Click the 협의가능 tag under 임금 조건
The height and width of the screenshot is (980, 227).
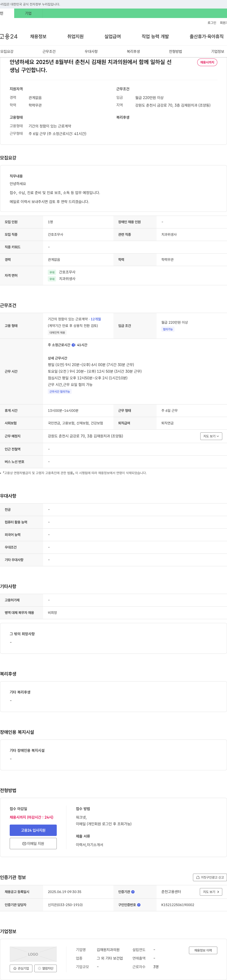pyautogui.click(x=168, y=329)
